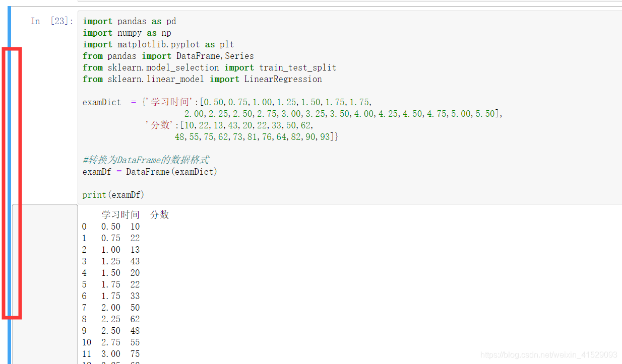Click the train_test_split import line

point(210,67)
